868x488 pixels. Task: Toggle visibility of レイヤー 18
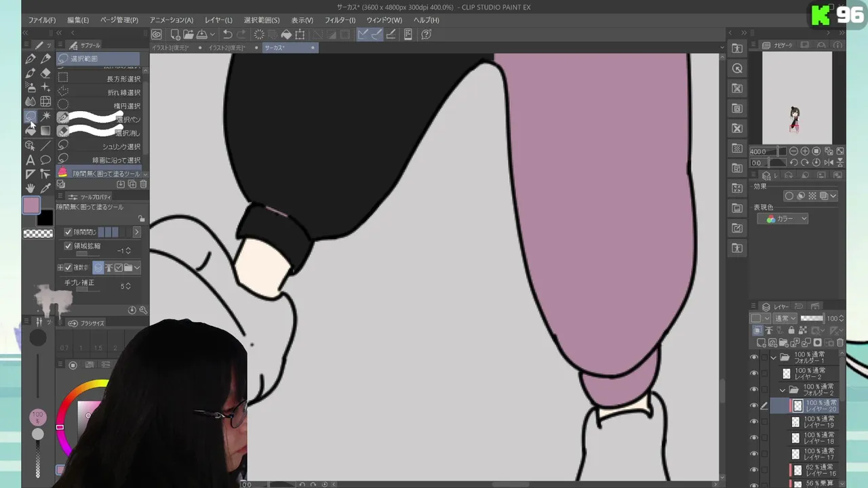(x=754, y=438)
